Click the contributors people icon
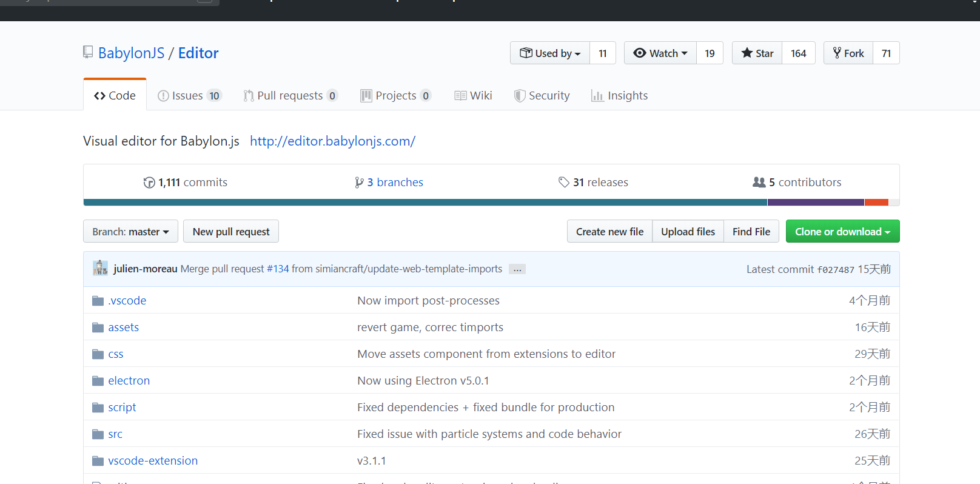Viewport: 980px width, 484px height. coord(759,183)
